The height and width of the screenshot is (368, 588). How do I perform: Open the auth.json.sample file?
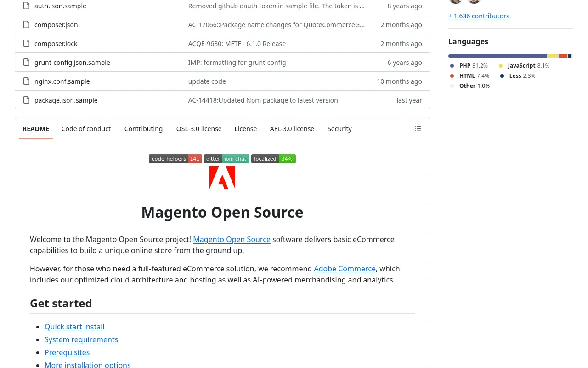click(x=60, y=6)
